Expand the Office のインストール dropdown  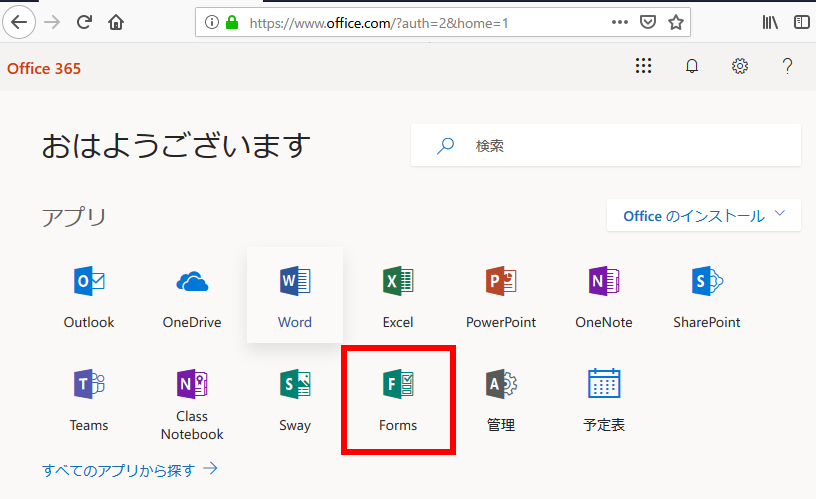704,215
